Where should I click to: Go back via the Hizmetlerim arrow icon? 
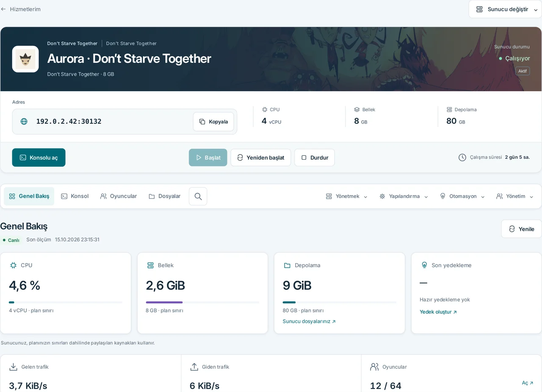[x=3, y=9]
